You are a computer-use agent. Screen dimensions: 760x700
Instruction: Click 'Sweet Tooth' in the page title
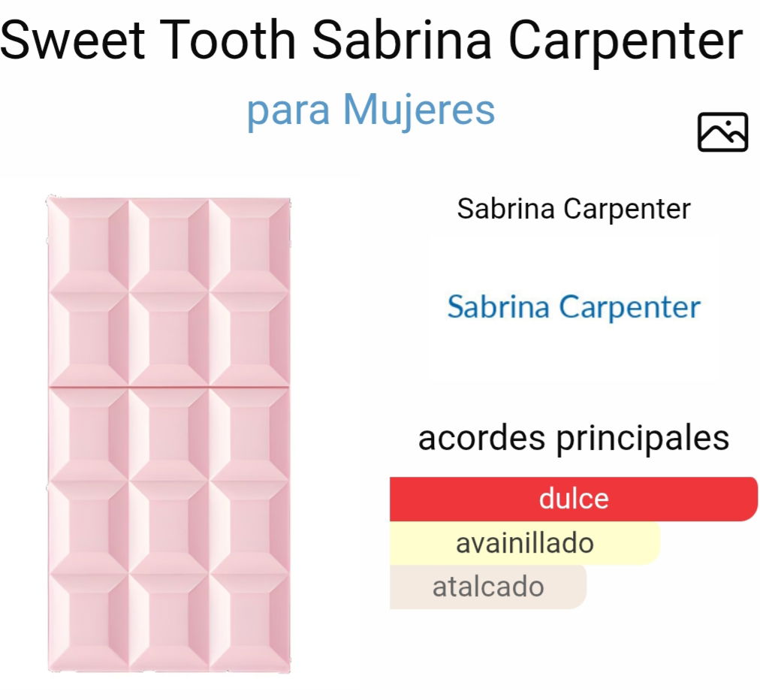pos(148,40)
